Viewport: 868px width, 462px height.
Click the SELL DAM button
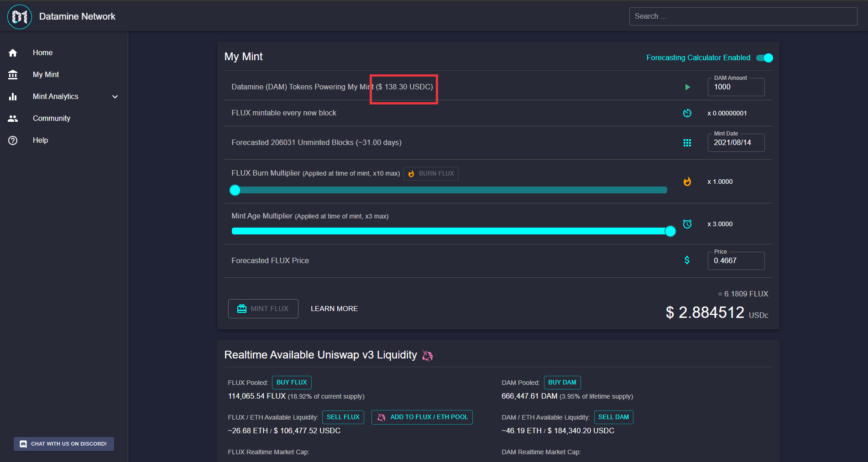pyautogui.click(x=614, y=417)
